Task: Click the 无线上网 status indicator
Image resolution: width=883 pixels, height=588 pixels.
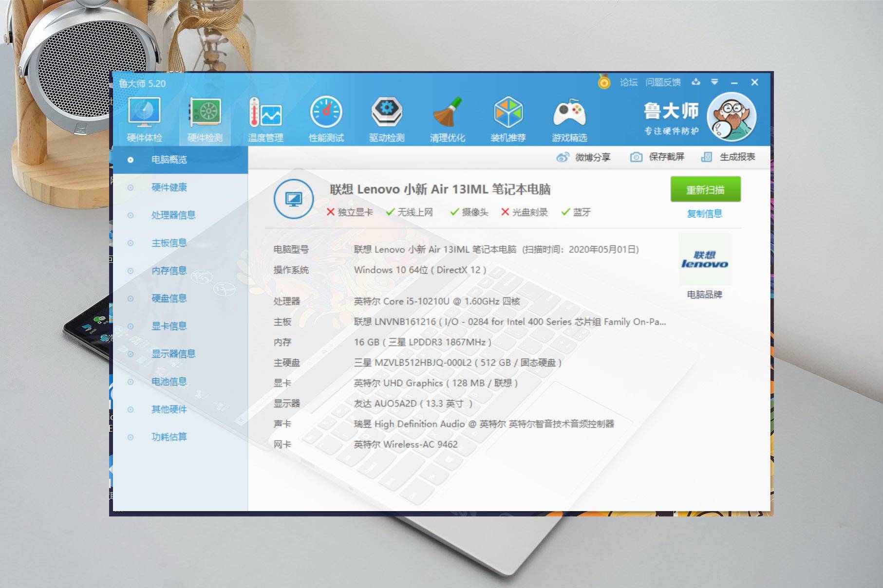Action: (x=410, y=212)
